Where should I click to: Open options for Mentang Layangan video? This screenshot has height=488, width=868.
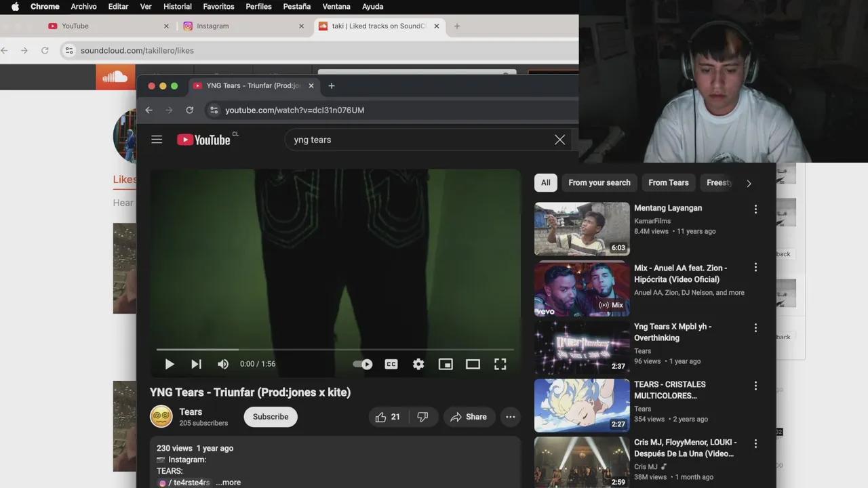pyautogui.click(x=755, y=209)
